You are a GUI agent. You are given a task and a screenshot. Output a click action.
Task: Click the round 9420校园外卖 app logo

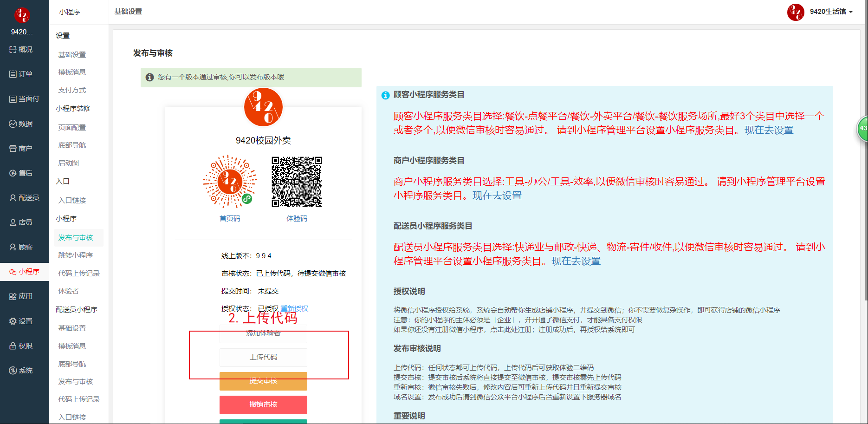(263, 107)
